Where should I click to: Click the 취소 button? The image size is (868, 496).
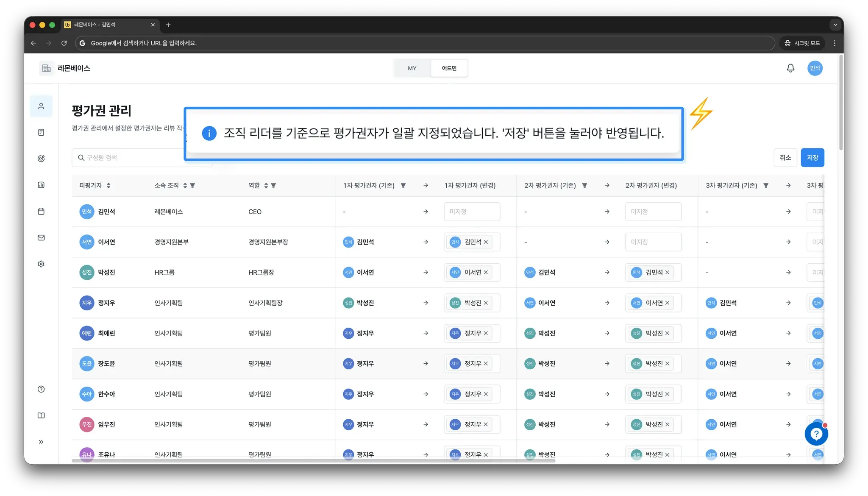(x=785, y=158)
